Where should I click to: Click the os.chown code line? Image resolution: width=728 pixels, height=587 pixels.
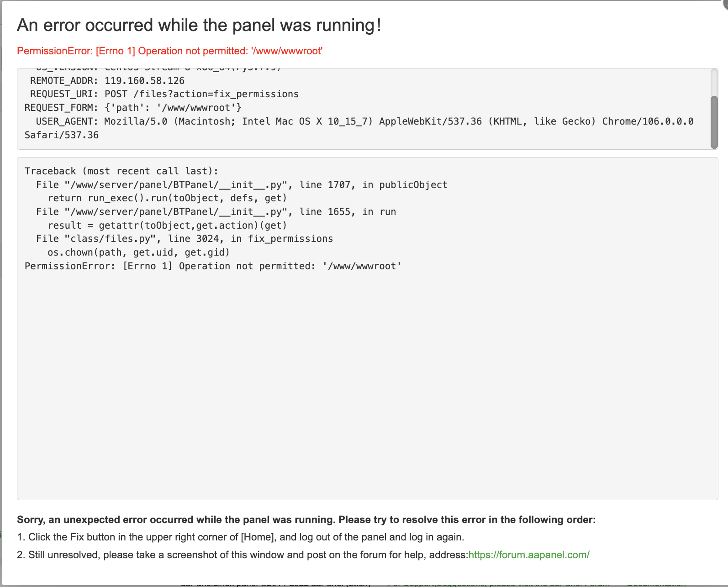tap(138, 252)
